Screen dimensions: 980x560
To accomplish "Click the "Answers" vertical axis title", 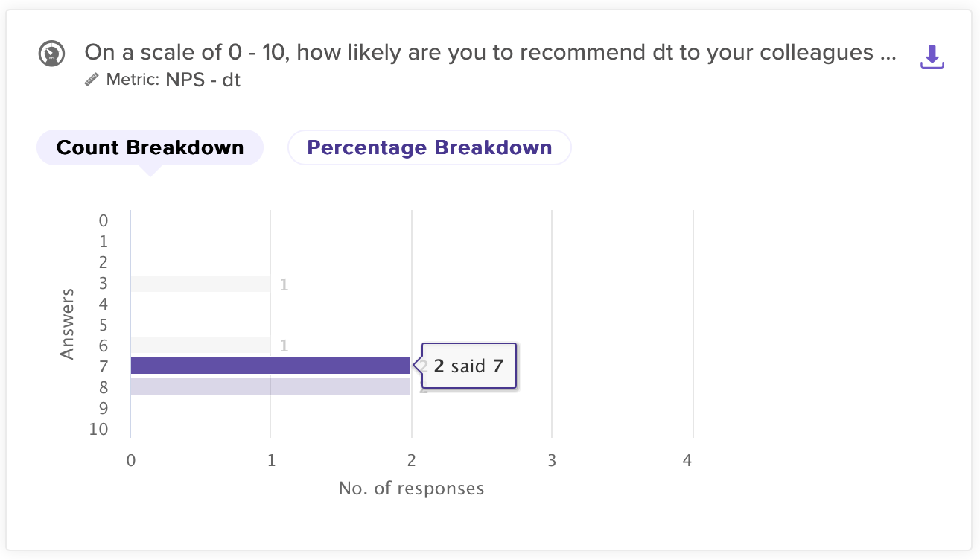I will (x=68, y=324).
